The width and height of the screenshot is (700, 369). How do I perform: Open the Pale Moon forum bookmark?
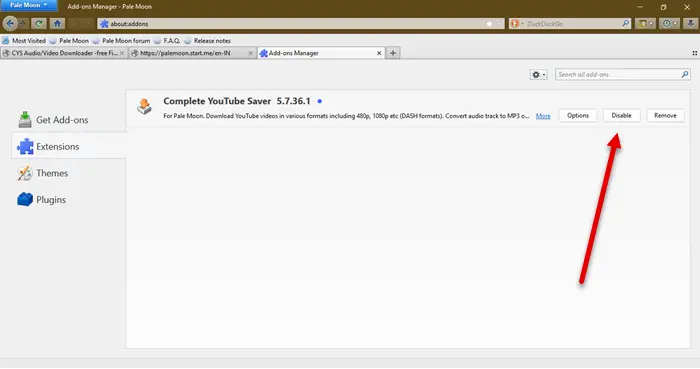point(121,41)
